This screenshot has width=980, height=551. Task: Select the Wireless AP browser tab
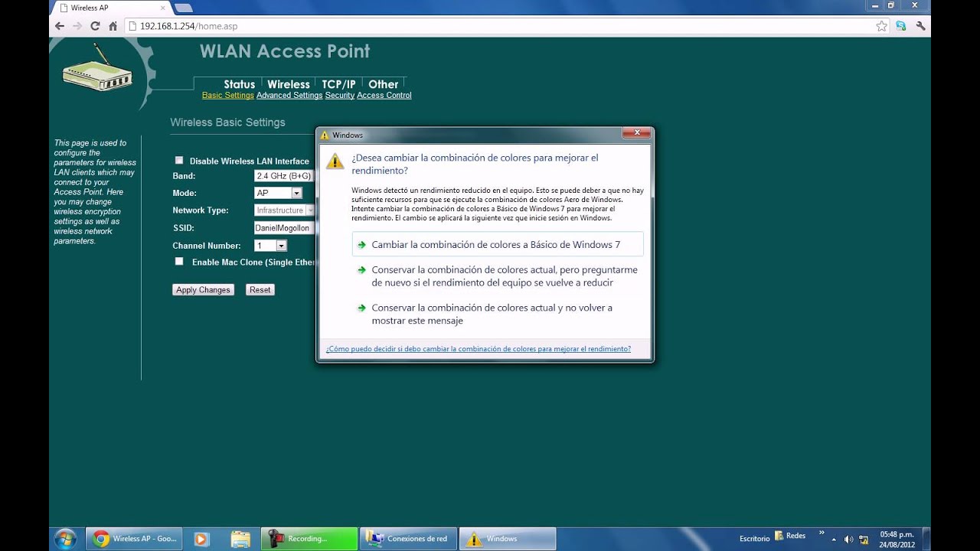coord(111,8)
